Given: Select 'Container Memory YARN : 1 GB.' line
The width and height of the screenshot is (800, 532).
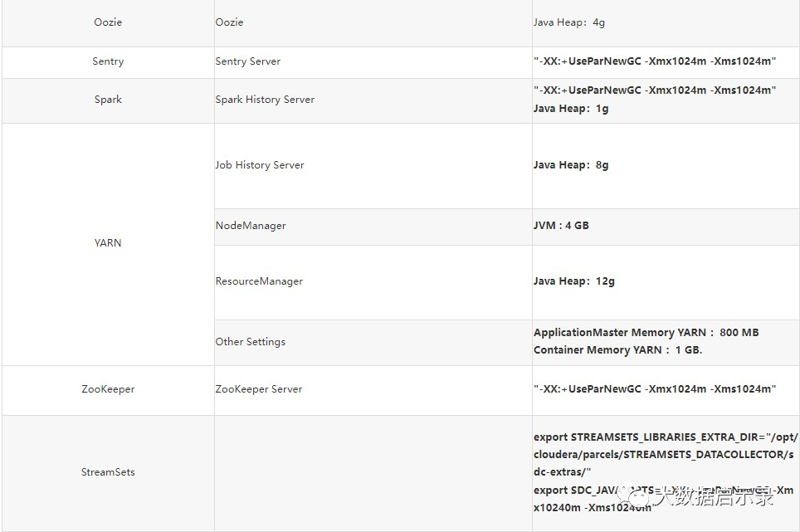Looking at the screenshot, I should point(618,350).
